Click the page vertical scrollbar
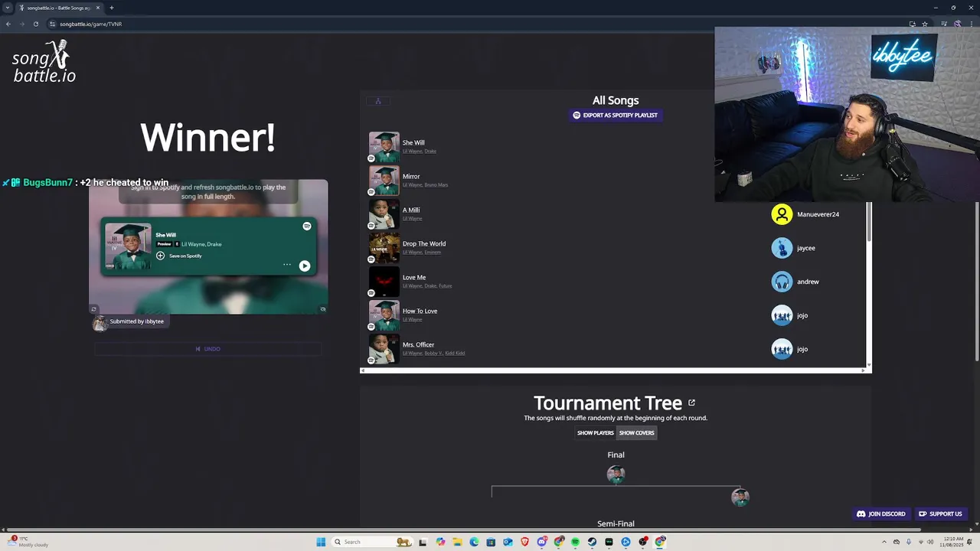 (x=977, y=199)
